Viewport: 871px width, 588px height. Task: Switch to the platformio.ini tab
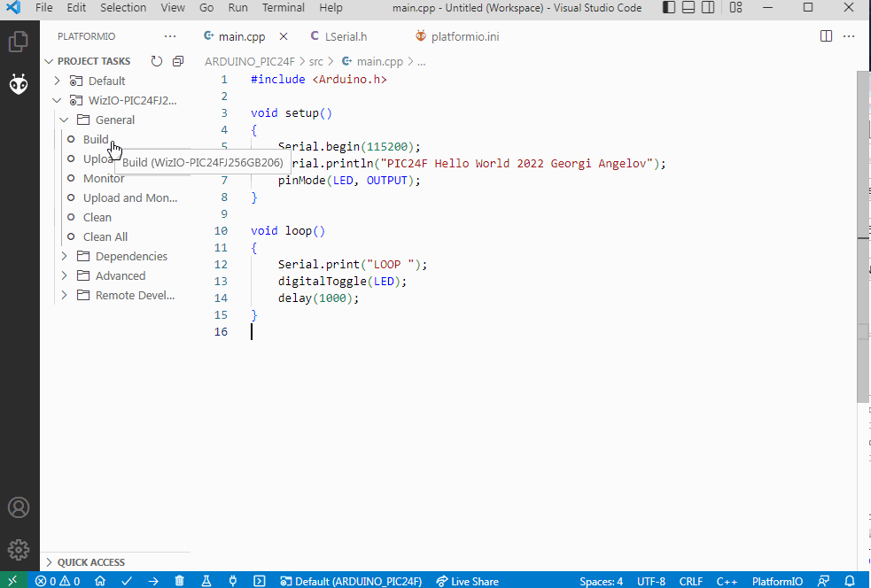coord(464,36)
